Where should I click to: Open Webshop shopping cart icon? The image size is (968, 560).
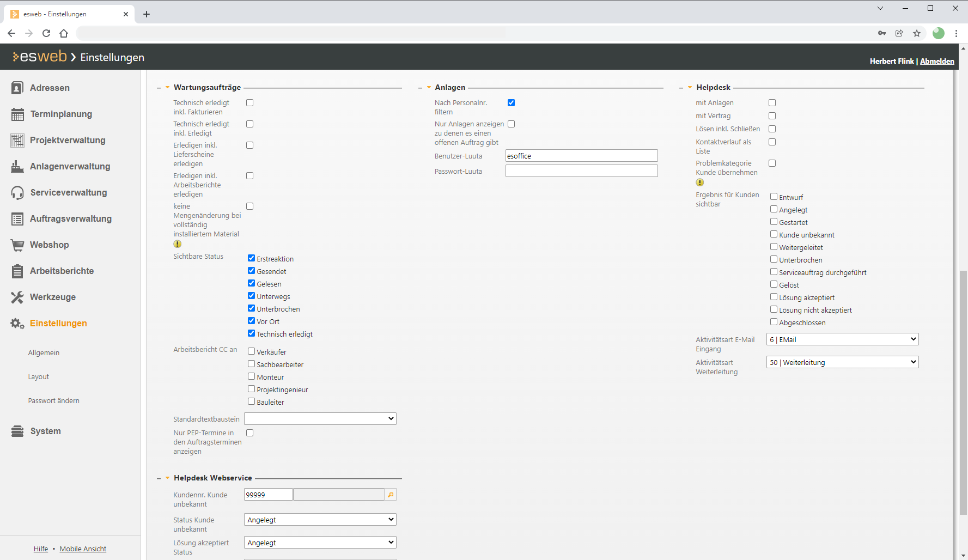tap(17, 245)
